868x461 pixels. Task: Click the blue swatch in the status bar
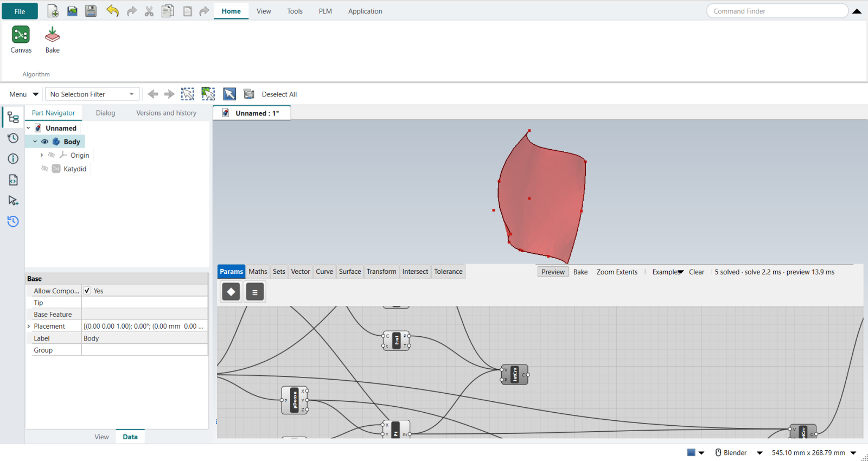click(x=691, y=452)
